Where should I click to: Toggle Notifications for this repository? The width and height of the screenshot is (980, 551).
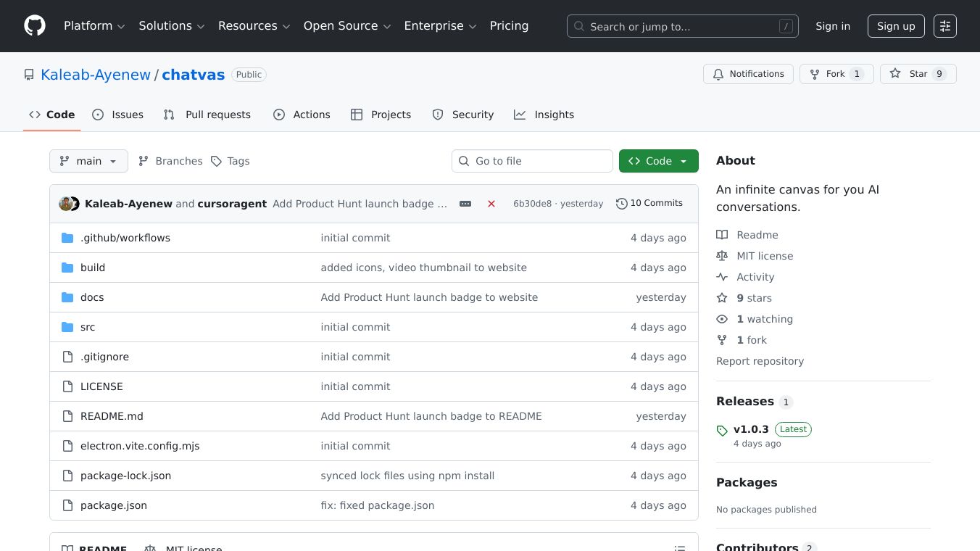pyautogui.click(x=748, y=74)
